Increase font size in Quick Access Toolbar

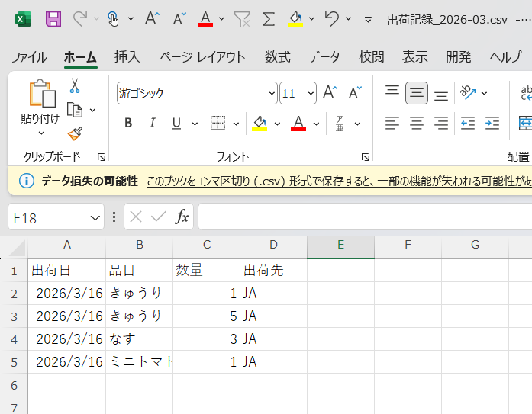152,18
